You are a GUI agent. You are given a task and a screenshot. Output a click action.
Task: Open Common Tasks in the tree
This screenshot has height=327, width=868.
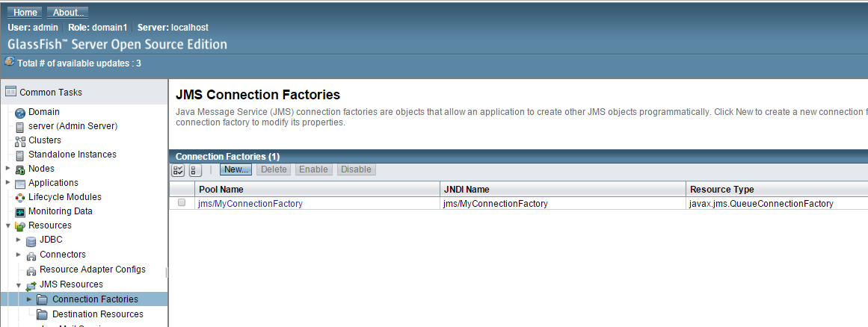(x=51, y=93)
